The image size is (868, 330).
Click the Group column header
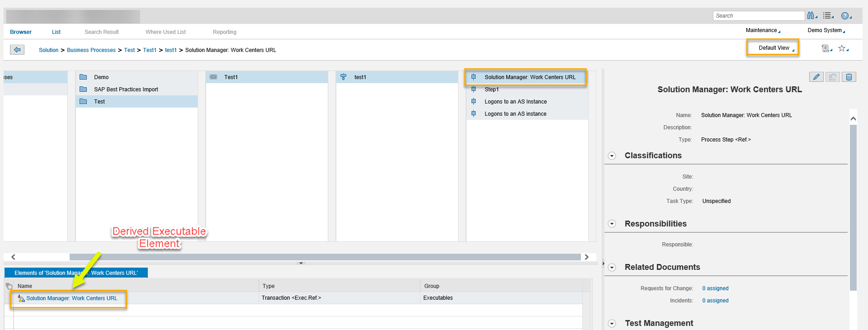pyautogui.click(x=501, y=286)
